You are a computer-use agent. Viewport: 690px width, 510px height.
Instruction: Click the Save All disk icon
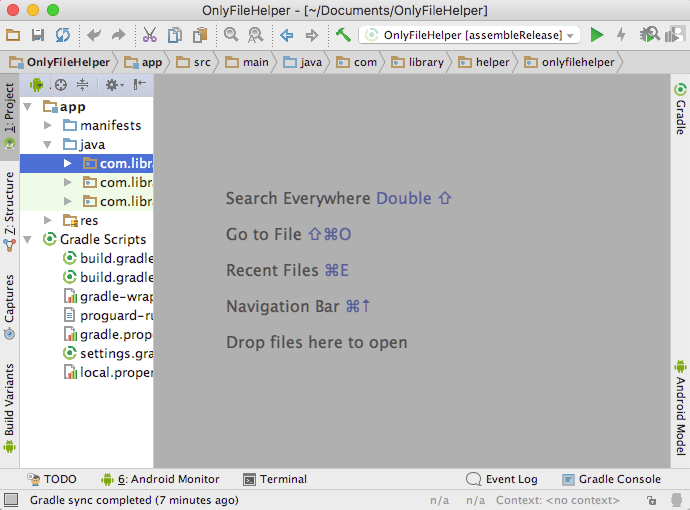pyautogui.click(x=38, y=35)
